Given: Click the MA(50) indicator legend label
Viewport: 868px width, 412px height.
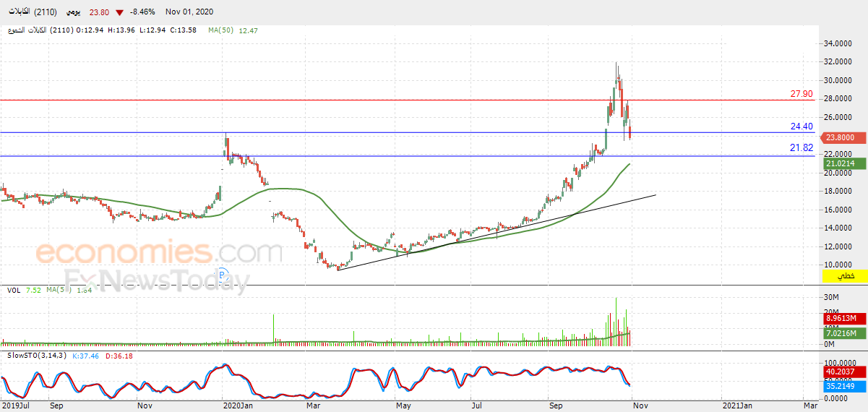Looking at the screenshot, I should pos(221,30).
